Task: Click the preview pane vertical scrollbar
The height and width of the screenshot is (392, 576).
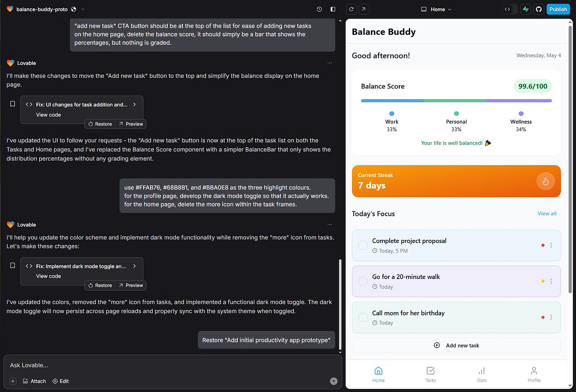Action: [x=570, y=159]
